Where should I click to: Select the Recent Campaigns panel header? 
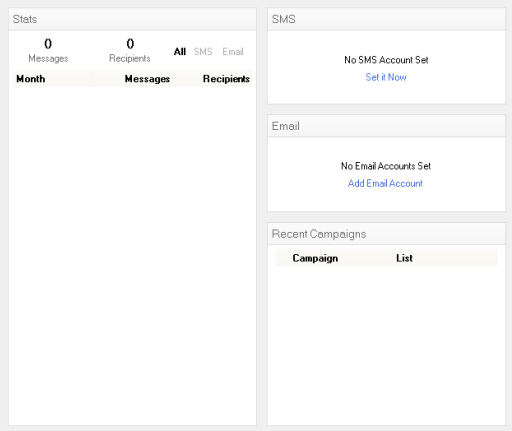tap(386, 234)
